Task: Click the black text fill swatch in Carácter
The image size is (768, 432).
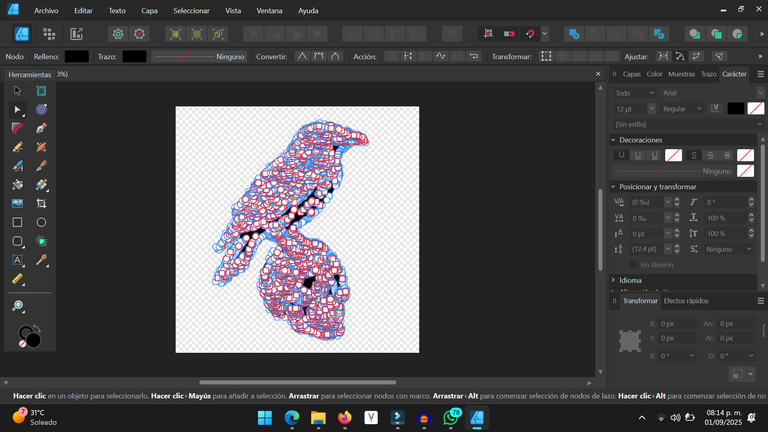Action: tap(736, 109)
